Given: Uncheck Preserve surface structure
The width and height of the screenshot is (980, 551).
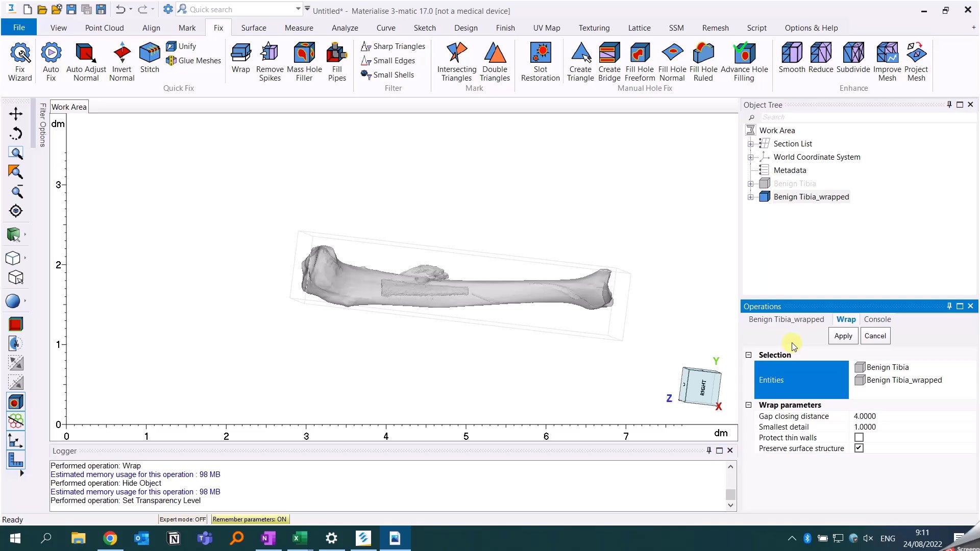Looking at the screenshot, I should pos(859,448).
